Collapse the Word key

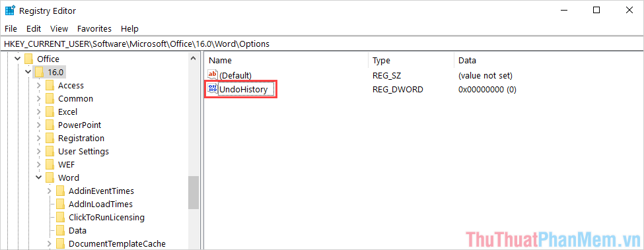tap(38, 178)
